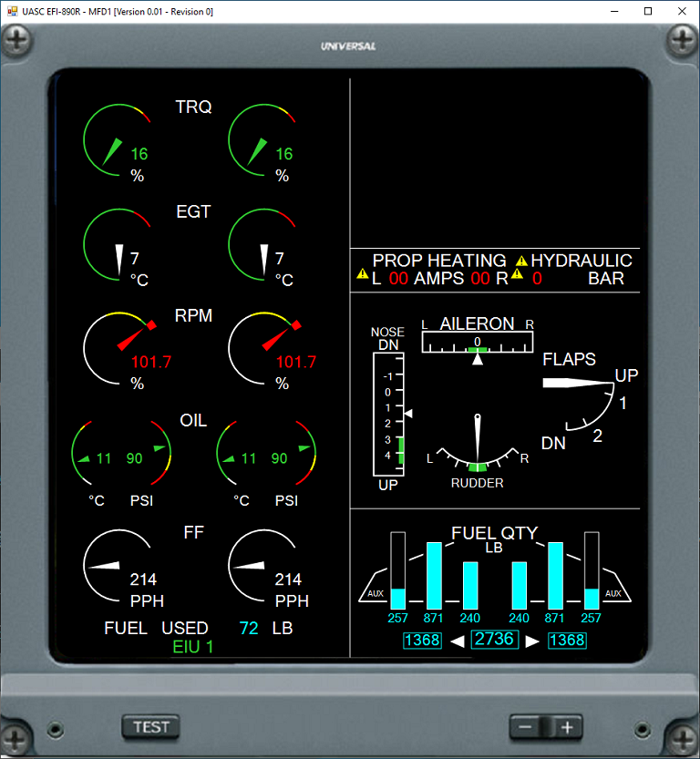Screen dimensions: 700x759
Task: Click the AILERON trim scale
Action: [477, 343]
